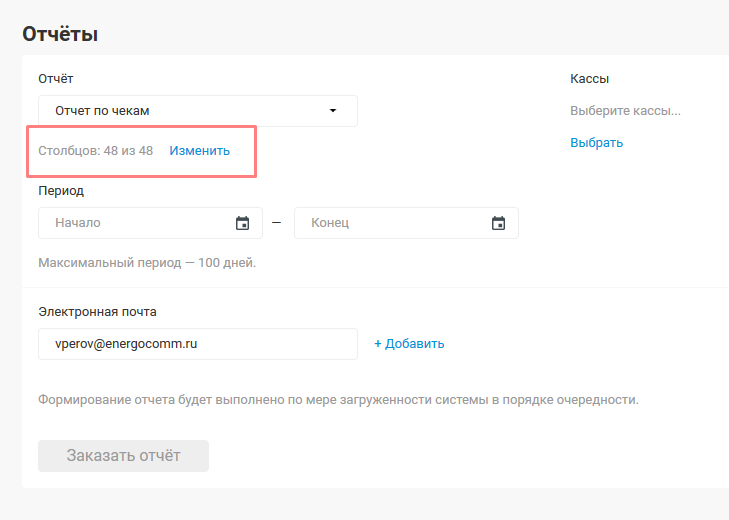Click the 'Формирование отчета' queue notice text
729x520 pixels.
[338, 399]
